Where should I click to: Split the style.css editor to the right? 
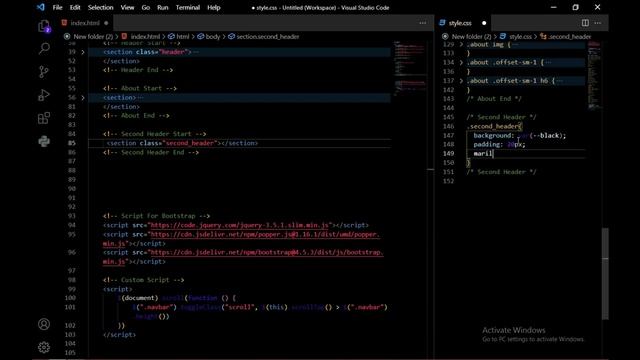pyautogui.click(x=585, y=23)
